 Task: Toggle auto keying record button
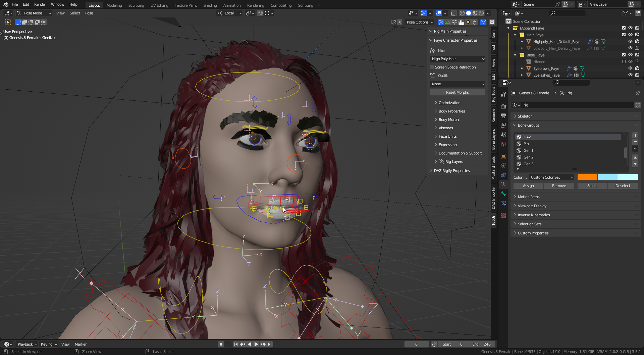(221, 344)
